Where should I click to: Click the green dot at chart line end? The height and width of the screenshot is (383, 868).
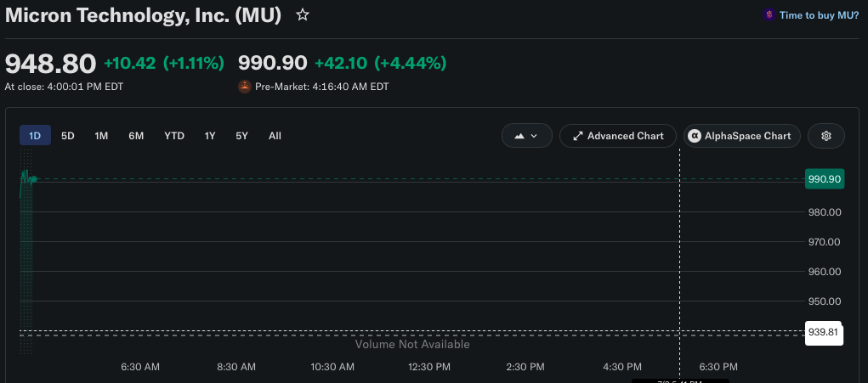pyautogui.click(x=34, y=178)
